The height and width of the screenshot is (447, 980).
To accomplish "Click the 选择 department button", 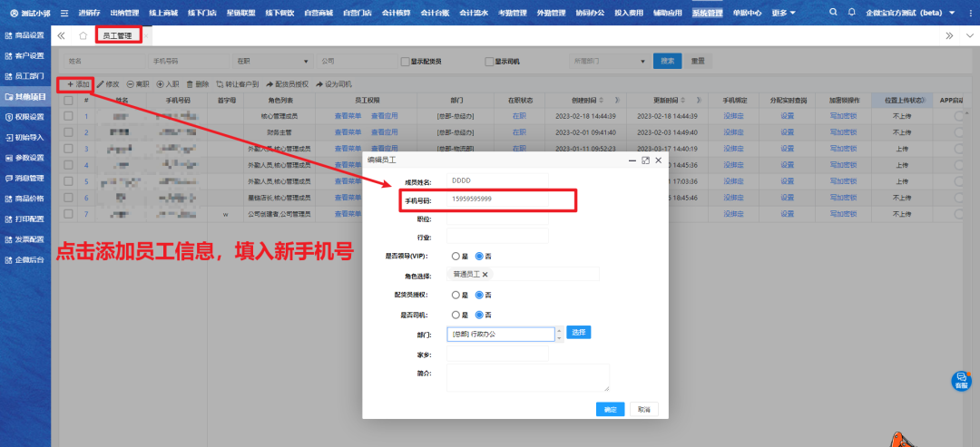I will pos(579,333).
